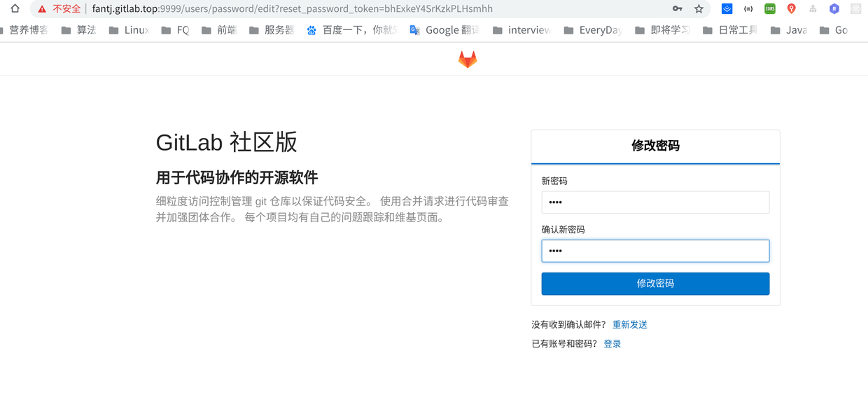Open the curly braces JSON extension
The height and width of the screenshot is (414, 868).
pos(748,9)
